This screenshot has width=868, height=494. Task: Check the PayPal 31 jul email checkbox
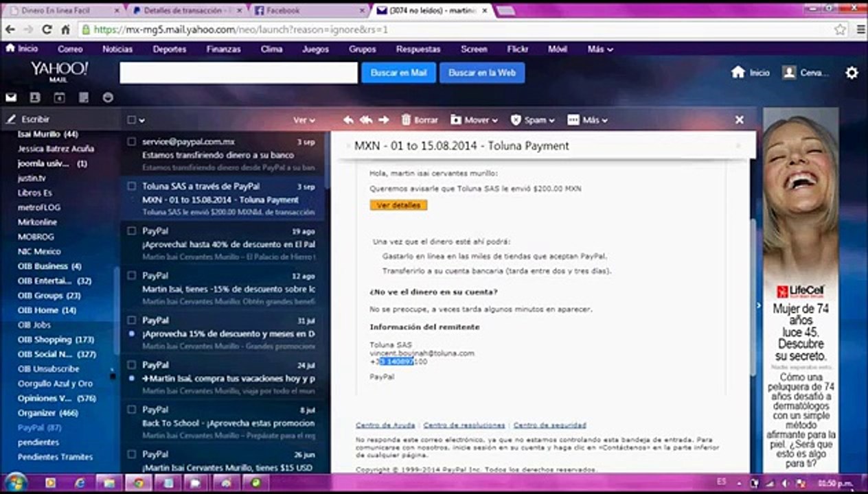point(132,320)
